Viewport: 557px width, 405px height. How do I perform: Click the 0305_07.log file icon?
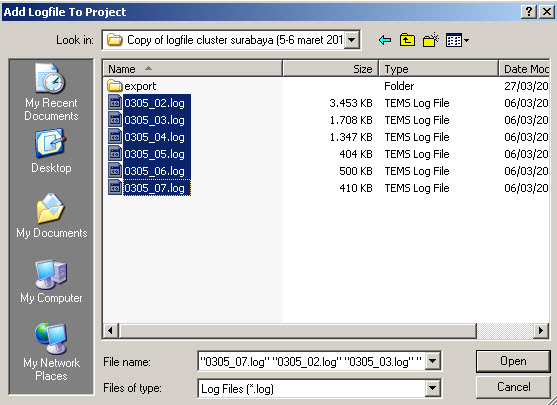115,188
